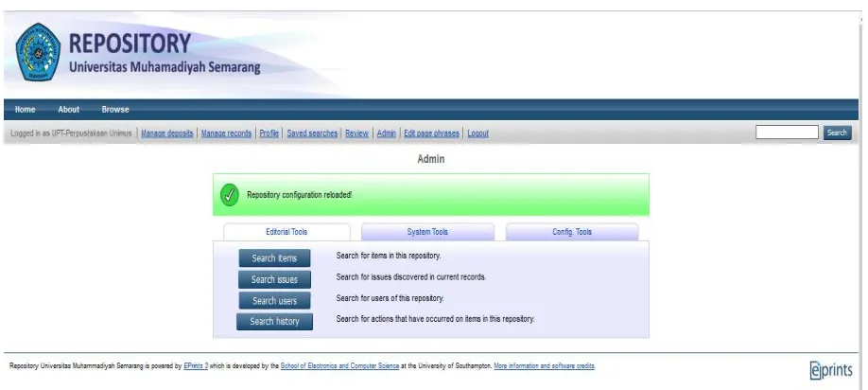Click the Search items button
The image size is (868, 390).
[x=274, y=258]
